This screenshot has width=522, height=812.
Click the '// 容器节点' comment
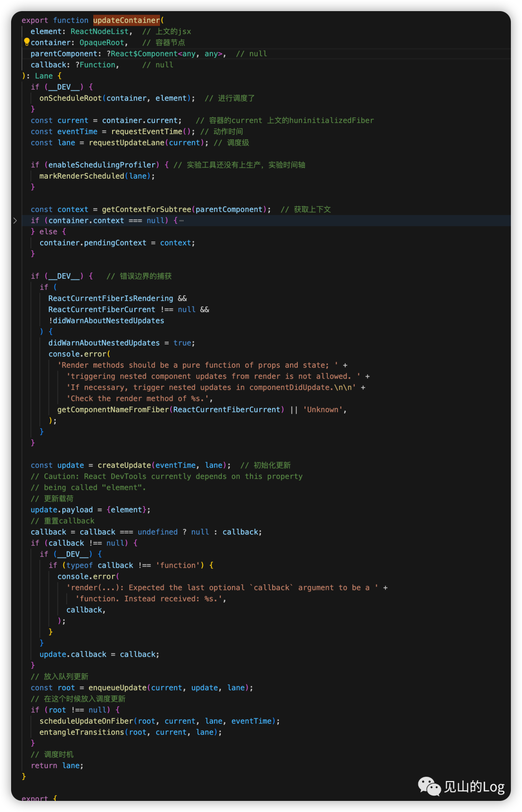[163, 43]
